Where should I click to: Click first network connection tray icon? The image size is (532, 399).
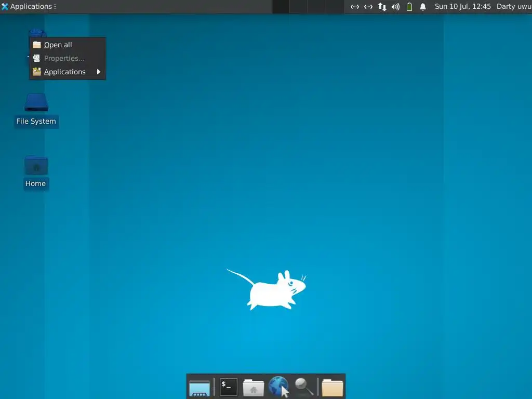[x=354, y=7]
